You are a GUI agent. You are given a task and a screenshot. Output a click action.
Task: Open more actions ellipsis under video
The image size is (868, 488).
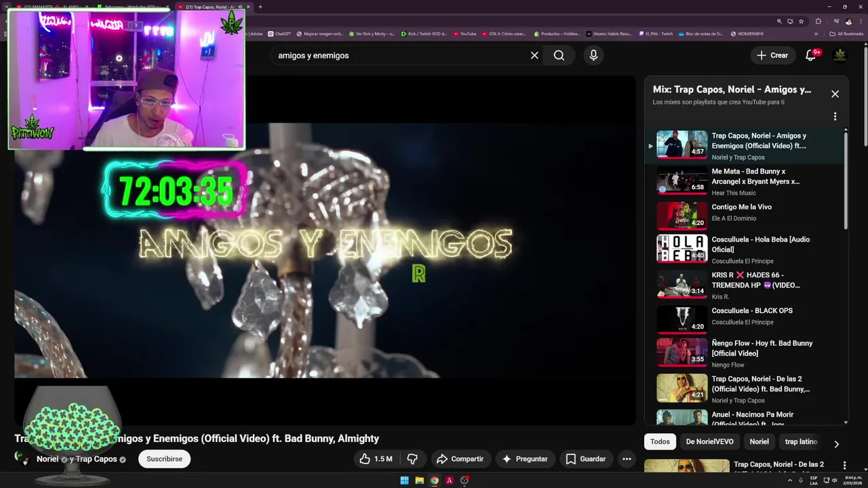(627, 459)
